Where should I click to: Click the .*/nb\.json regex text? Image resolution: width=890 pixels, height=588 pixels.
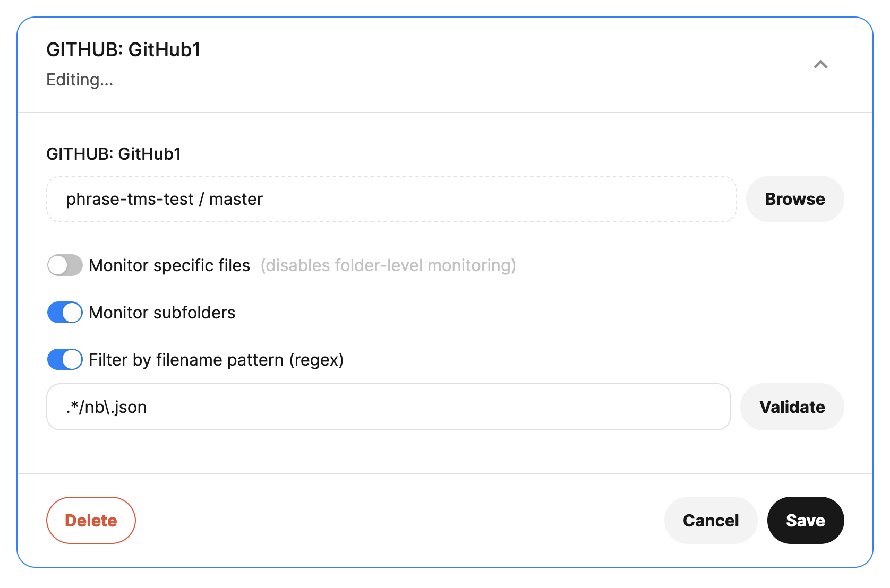click(106, 407)
